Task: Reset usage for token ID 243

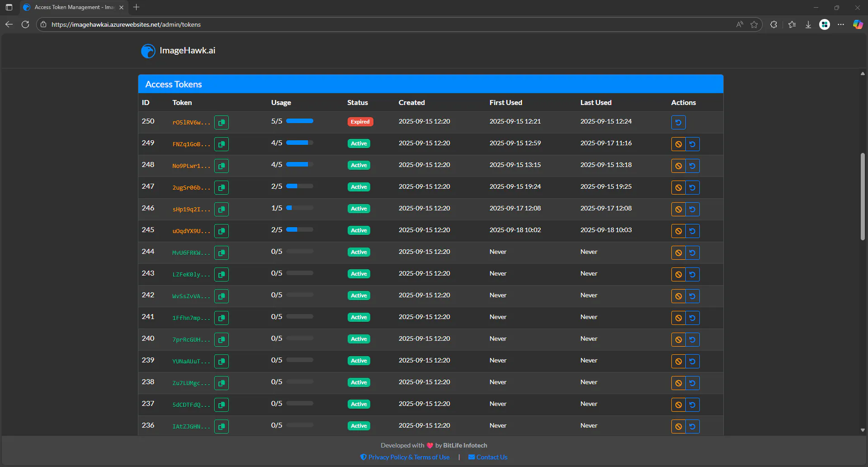Action: (693, 274)
